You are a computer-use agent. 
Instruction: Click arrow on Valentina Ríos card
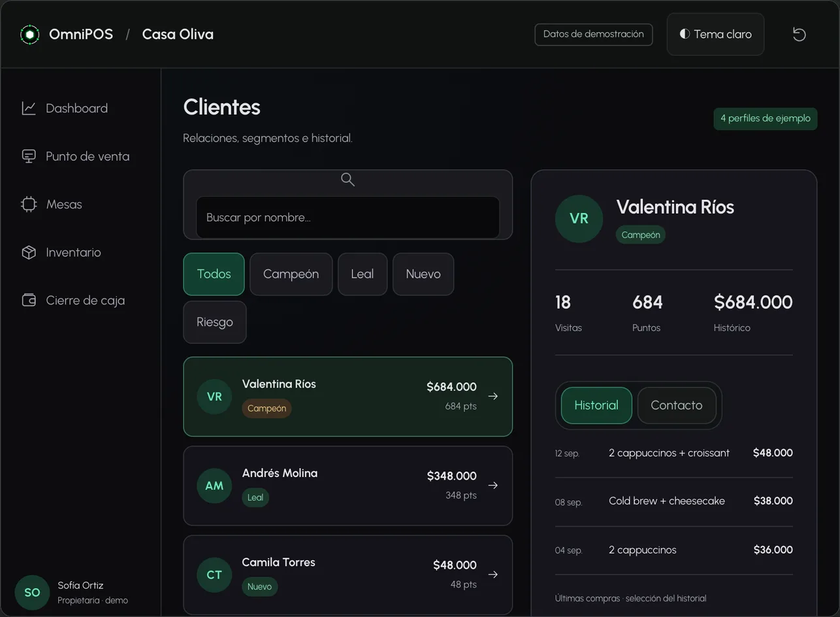(493, 396)
